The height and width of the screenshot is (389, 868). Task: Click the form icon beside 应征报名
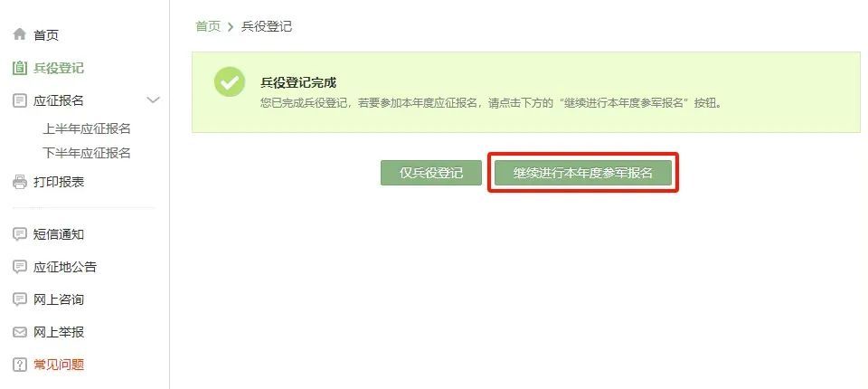pos(19,100)
